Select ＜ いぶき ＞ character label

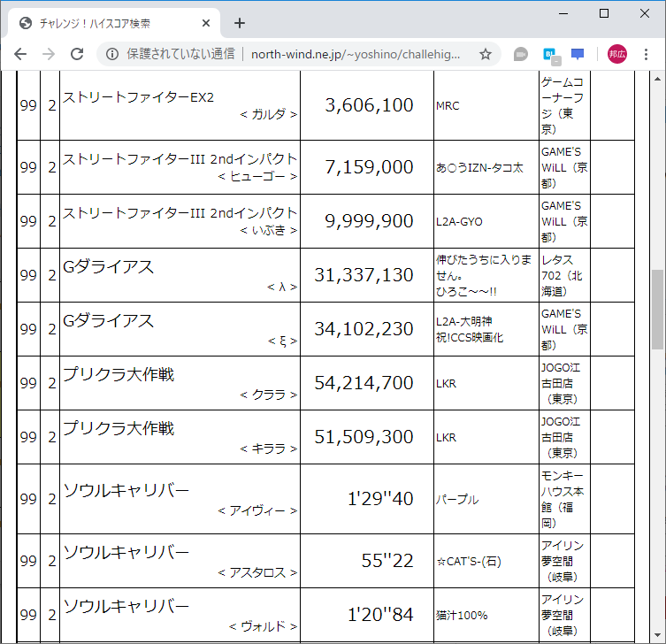(x=269, y=230)
